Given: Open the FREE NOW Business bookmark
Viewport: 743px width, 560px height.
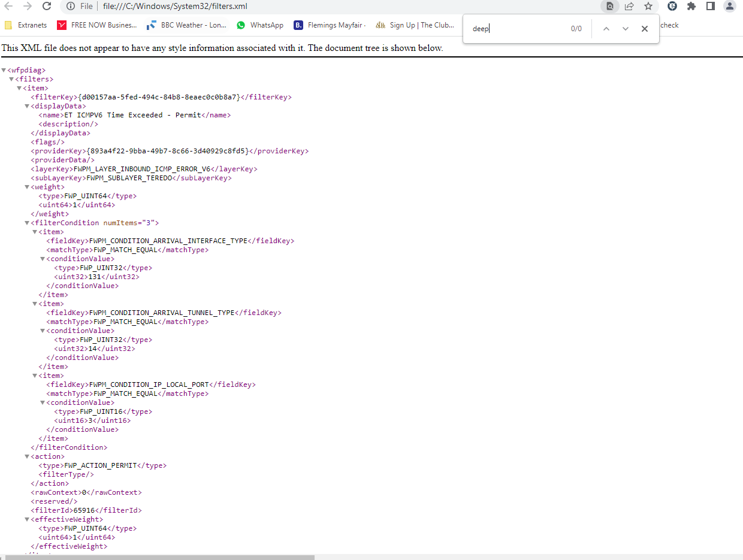Looking at the screenshot, I should (x=97, y=25).
